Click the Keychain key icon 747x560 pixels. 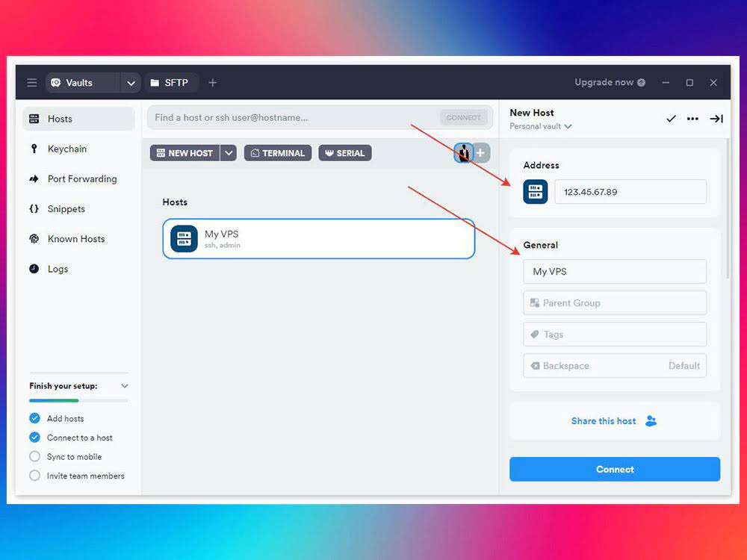pyautogui.click(x=34, y=149)
